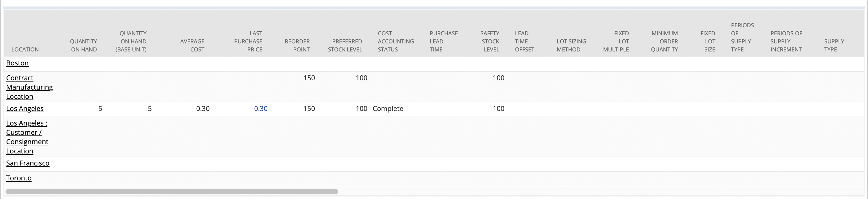Select the Complete status cell for Los Angeles
Image resolution: width=868 pixels, height=199 pixels.
pyautogui.click(x=388, y=108)
